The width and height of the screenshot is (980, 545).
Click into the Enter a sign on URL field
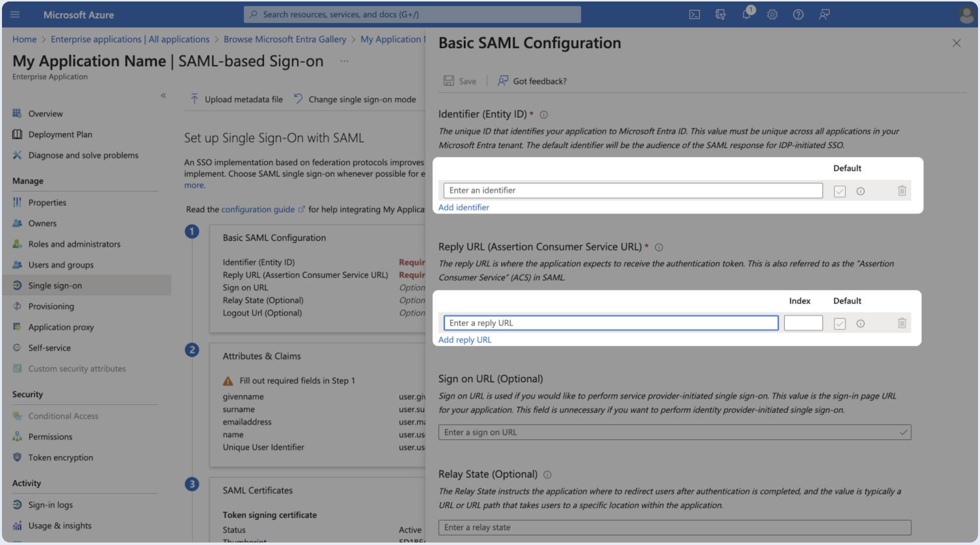[x=670, y=432]
